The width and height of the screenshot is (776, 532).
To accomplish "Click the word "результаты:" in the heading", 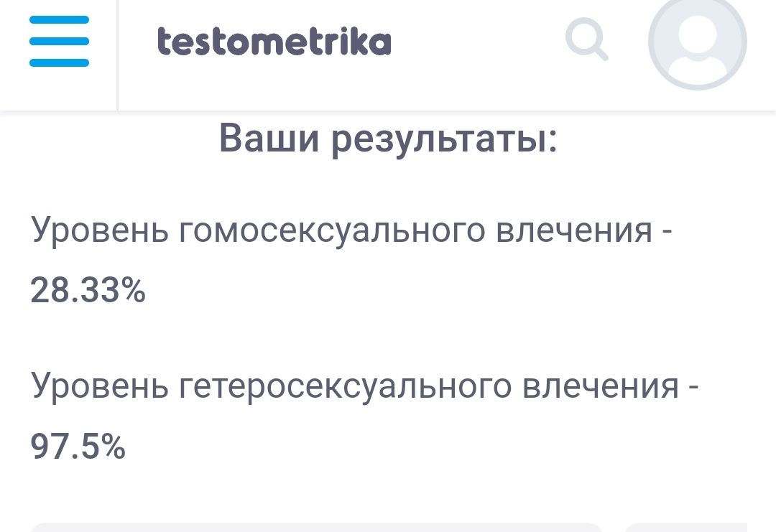I will click(444, 139).
